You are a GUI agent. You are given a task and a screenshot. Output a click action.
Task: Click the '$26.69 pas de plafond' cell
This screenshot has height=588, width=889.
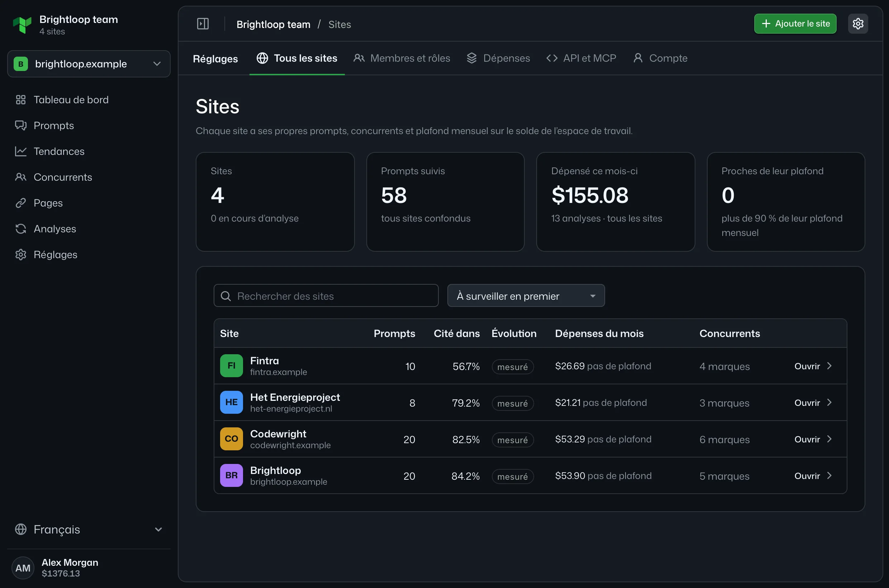click(603, 366)
